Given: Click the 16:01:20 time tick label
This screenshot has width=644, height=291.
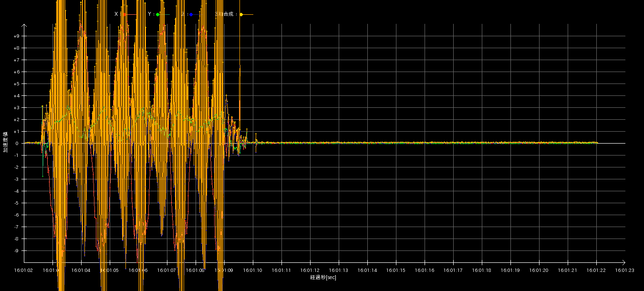Looking at the screenshot, I should point(539,270).
